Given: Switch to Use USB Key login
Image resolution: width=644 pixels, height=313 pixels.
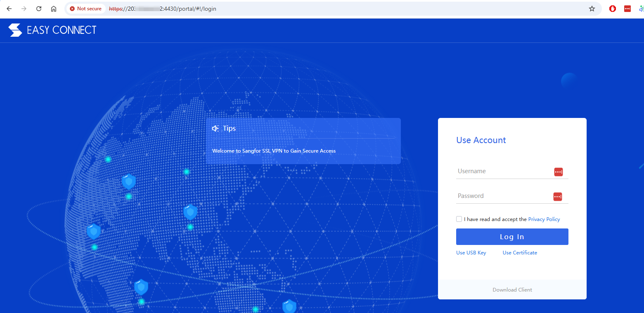Looking at the screenshot, I should point(471,253).
